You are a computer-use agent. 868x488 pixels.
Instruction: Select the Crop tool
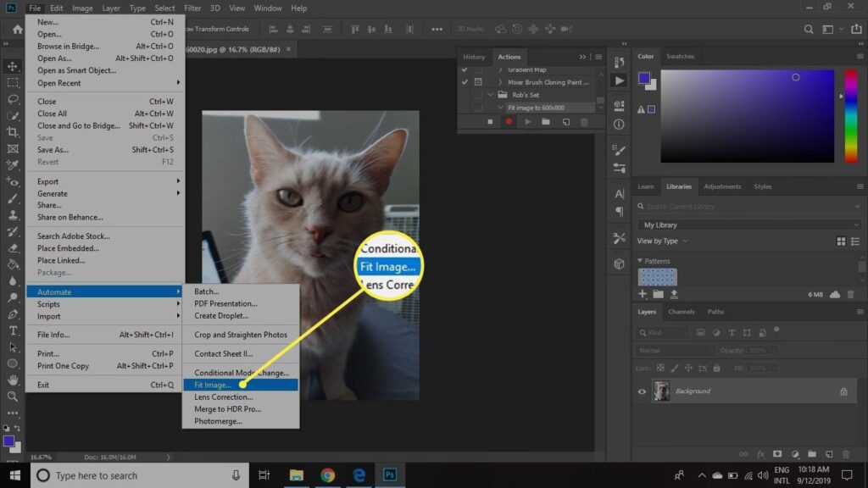(13, 132)
